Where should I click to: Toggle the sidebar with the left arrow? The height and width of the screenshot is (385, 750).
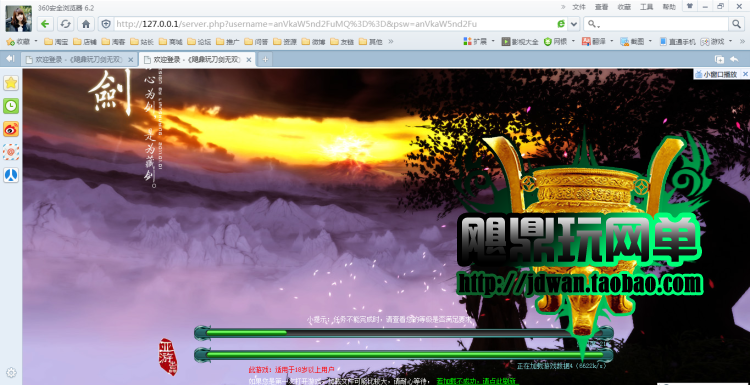tap(10, 58)
